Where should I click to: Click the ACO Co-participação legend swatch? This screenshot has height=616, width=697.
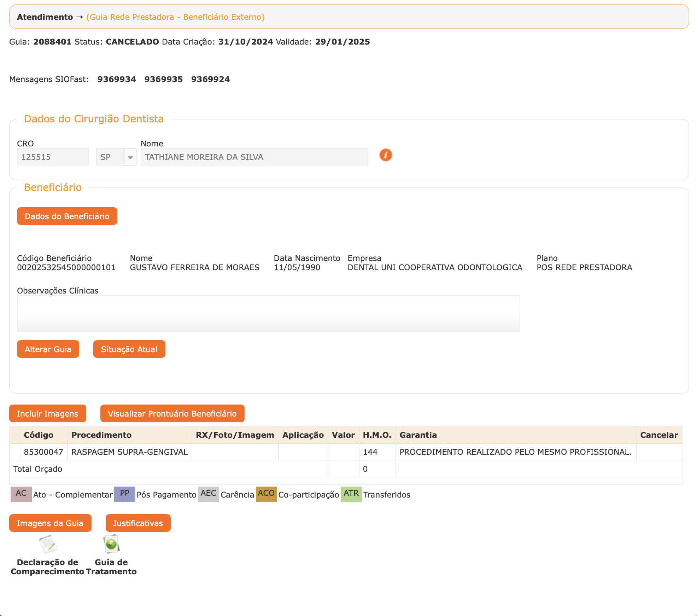[266, 494]
